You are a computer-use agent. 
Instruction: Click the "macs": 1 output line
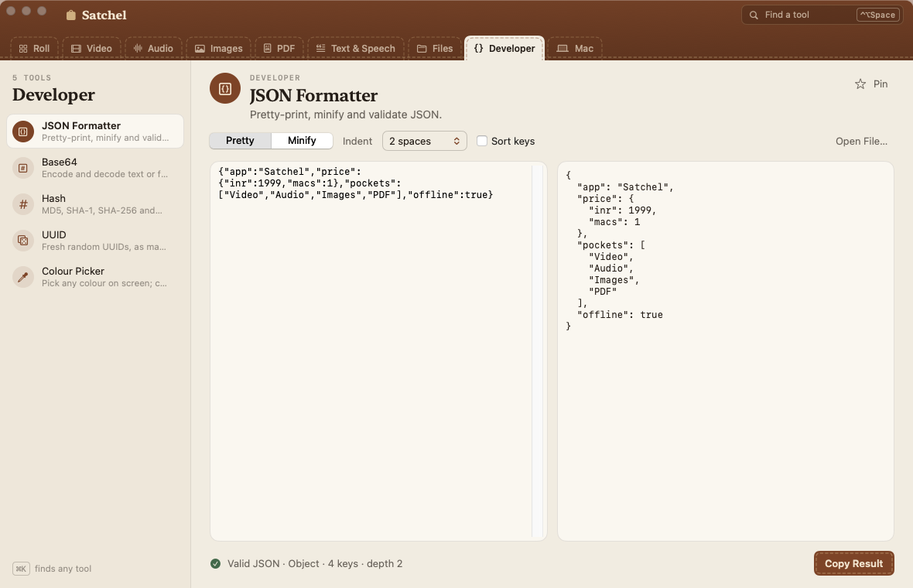click(614, 222)
